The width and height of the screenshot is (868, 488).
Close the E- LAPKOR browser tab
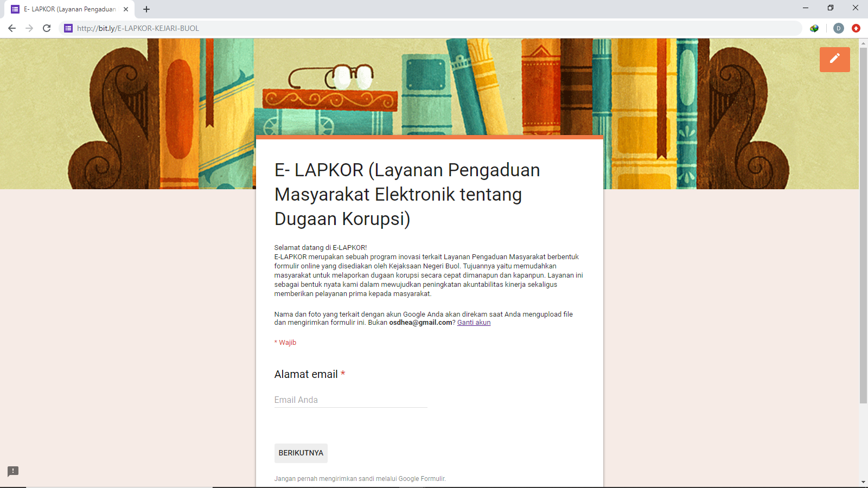click(x=126, y=9)
